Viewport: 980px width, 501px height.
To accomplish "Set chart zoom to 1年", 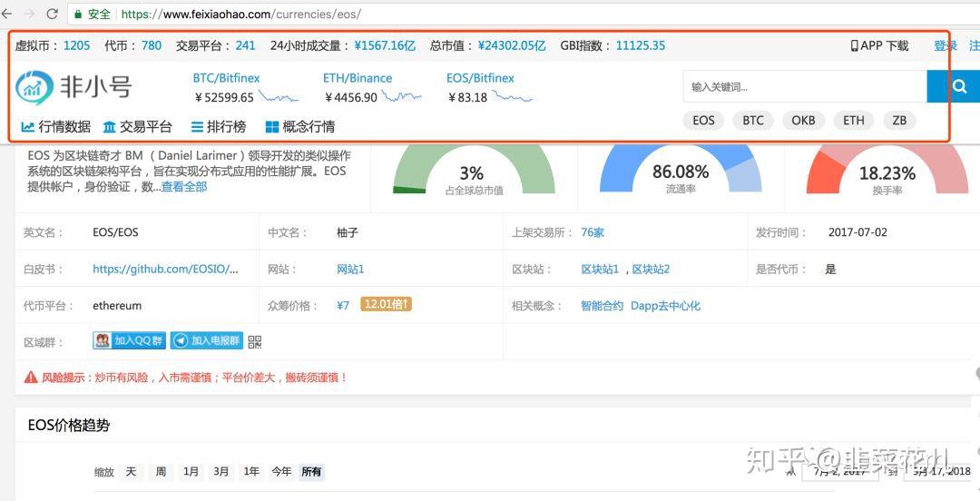I will click(x=251, y=471).
